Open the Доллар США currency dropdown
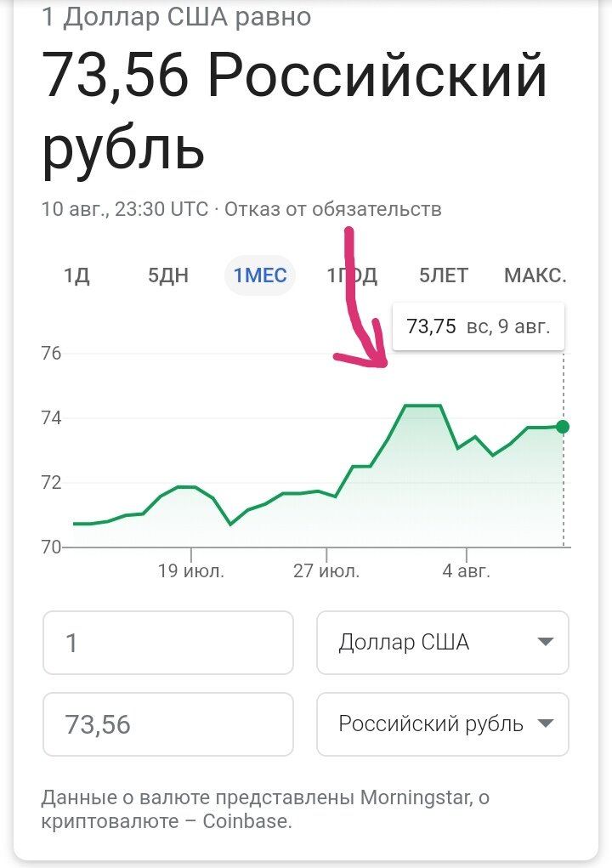The image size is (612, 868). (442, 642)
